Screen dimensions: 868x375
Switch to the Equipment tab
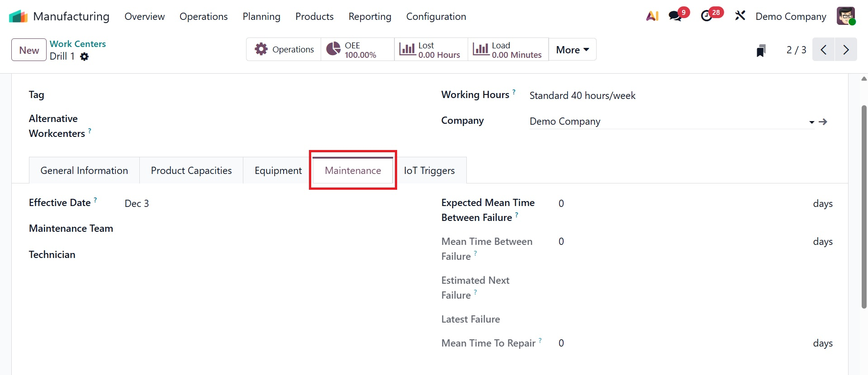click(278, 171)
